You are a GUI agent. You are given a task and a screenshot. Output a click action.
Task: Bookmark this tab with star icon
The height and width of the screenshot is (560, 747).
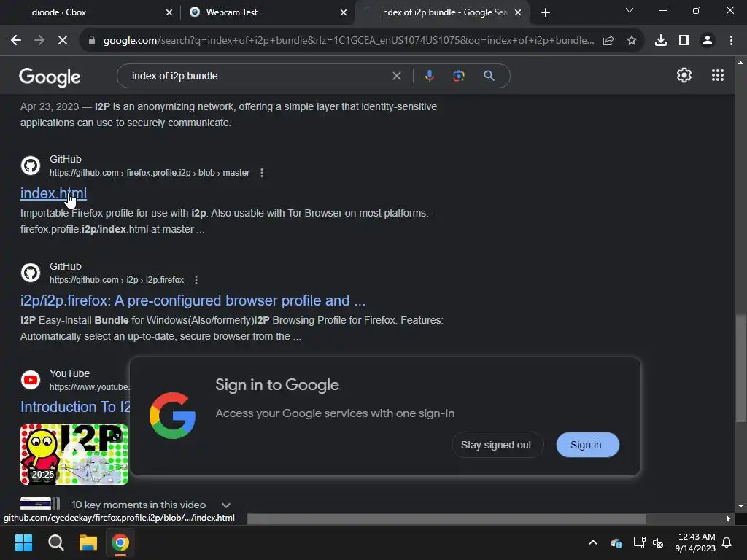click(x=632, y=41)
